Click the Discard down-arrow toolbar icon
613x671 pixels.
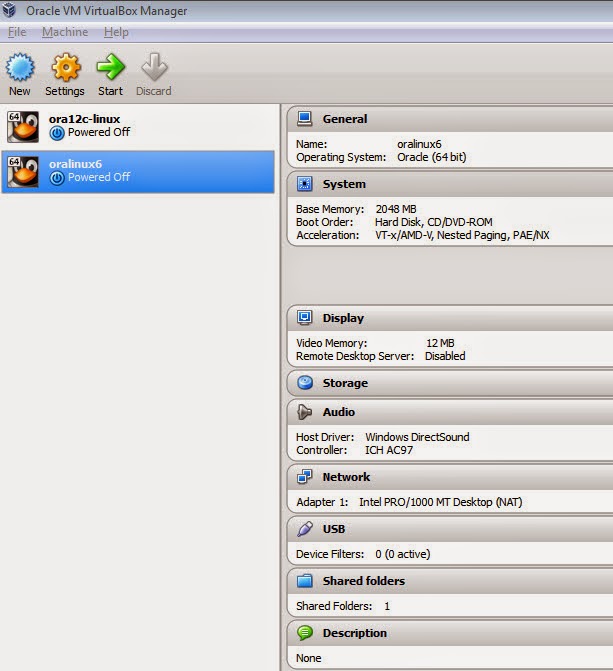pyautogui.click(x=154, y=67)
